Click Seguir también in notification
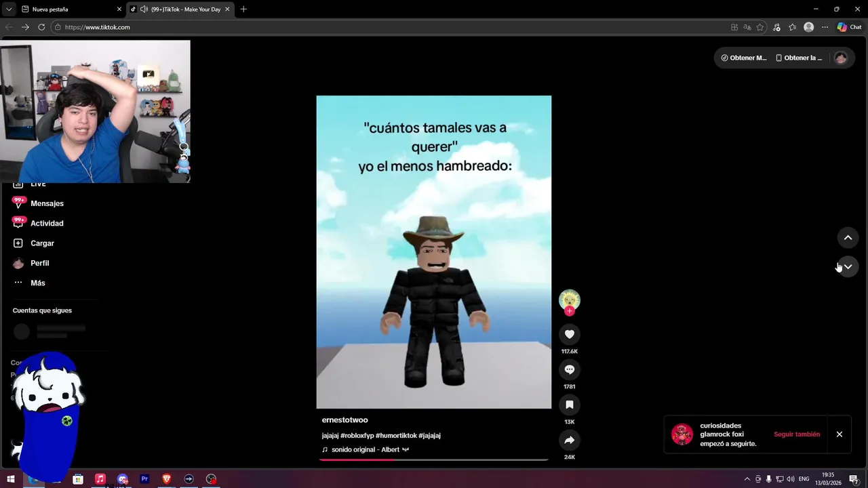 click(x=797, y=434)
